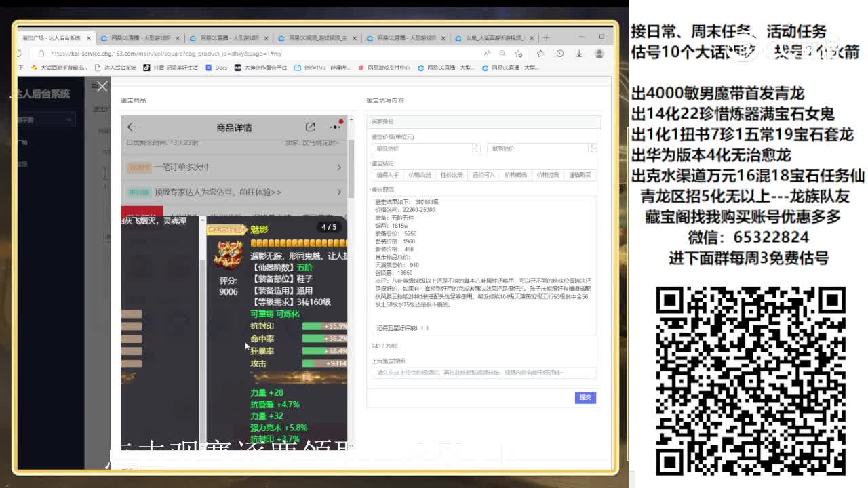Open 大话西游手游藏宝 bookmark
Screen dimensions: 868x488
(x=59, y=68)
